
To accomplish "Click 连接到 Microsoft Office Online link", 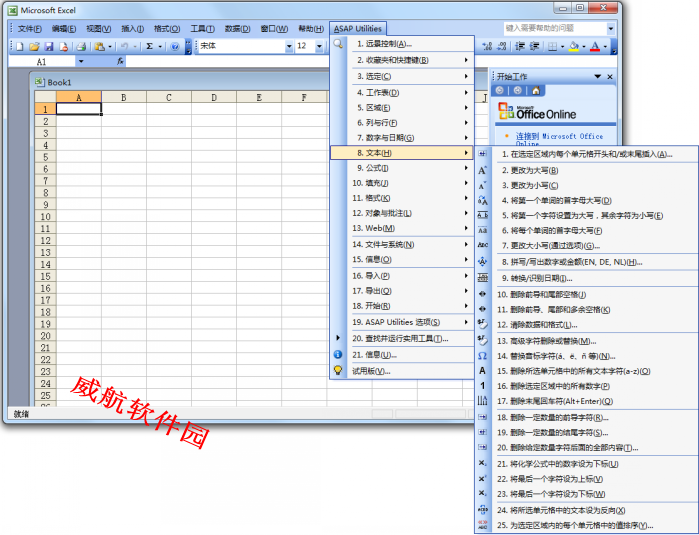I will point(559,139).
